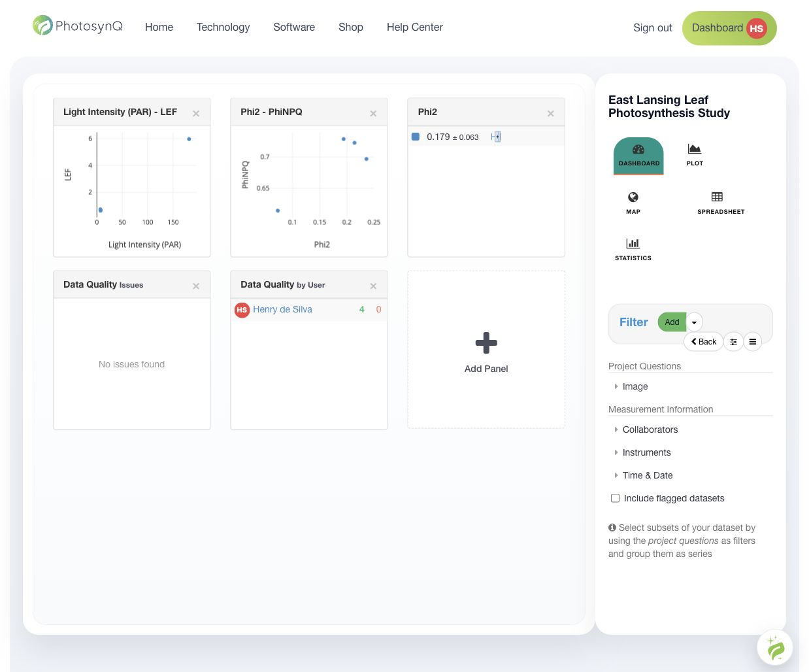Switch to the Plot view
809x672 pixels.
click(x=695, y=155)
